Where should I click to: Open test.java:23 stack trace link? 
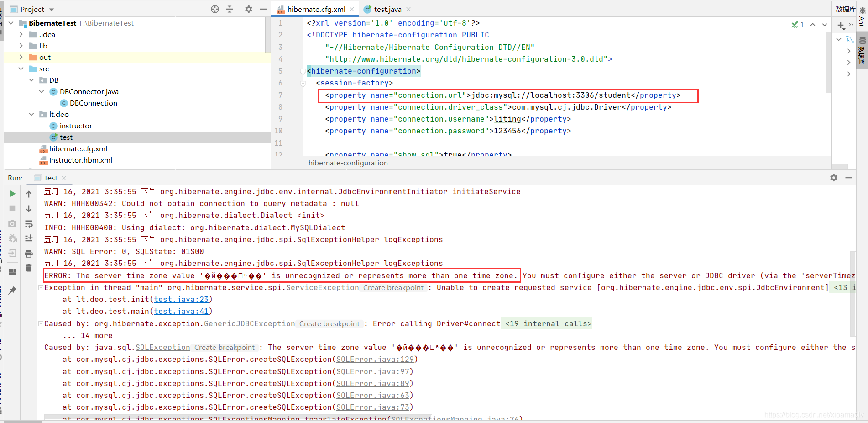(181, 300)
